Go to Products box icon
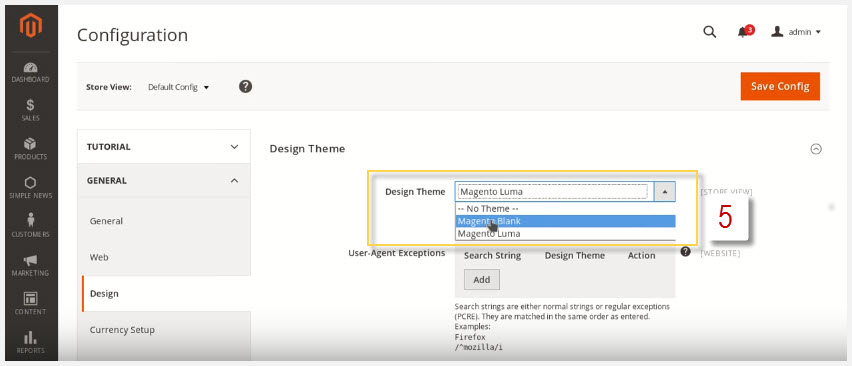This screenshot has height=366, width=852. (x=30, y=143)
